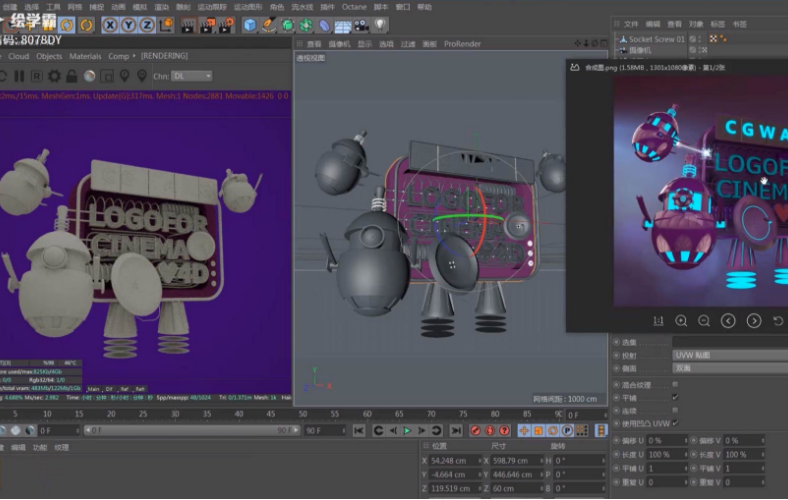Zoom in on the image preview
Screen dimensions: 788x500
click(x=681, y=321)
